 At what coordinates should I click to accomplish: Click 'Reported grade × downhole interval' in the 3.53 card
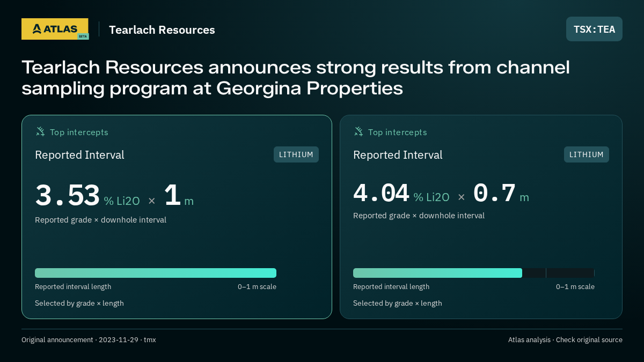point(101,220)
